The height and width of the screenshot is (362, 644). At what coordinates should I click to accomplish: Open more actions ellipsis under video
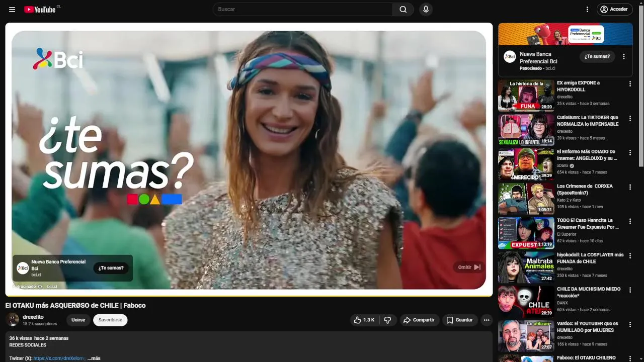[x=487, y=320]
